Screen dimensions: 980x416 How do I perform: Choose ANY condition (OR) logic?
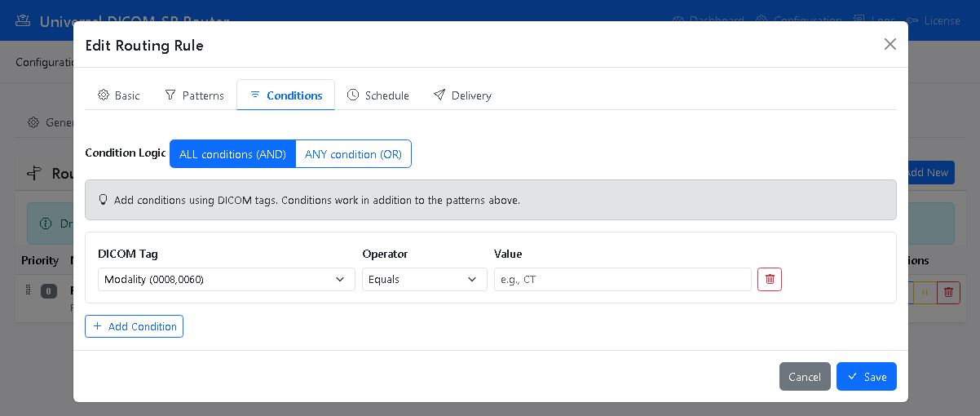pyautogui.click(x=353, y=154)
